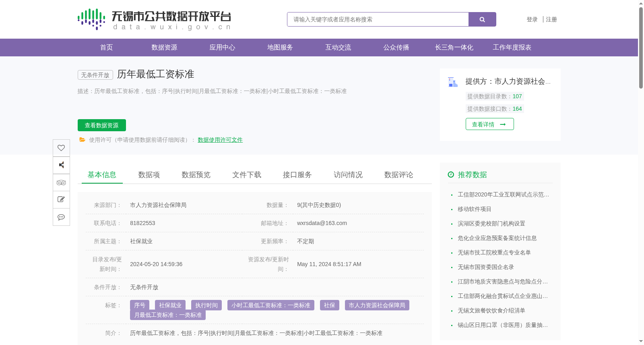This screenshot has width=644, height=345.
Task: Go to 首页 in the navigation bar
Action: (106, 48)
